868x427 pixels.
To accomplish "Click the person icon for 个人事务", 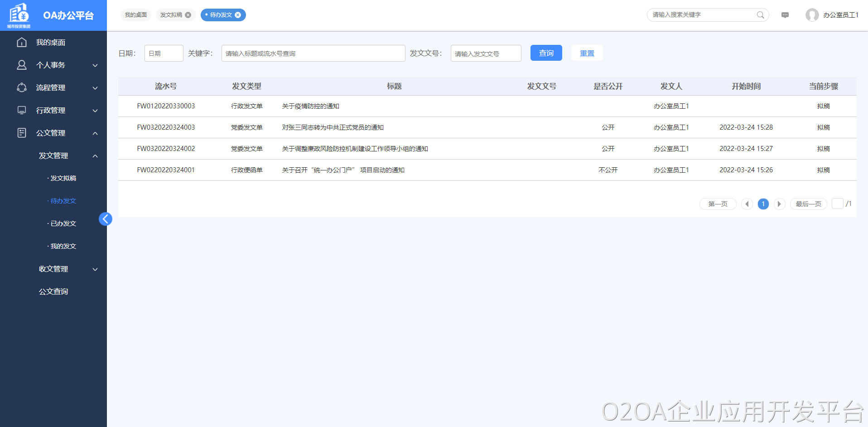I will 22,65.
